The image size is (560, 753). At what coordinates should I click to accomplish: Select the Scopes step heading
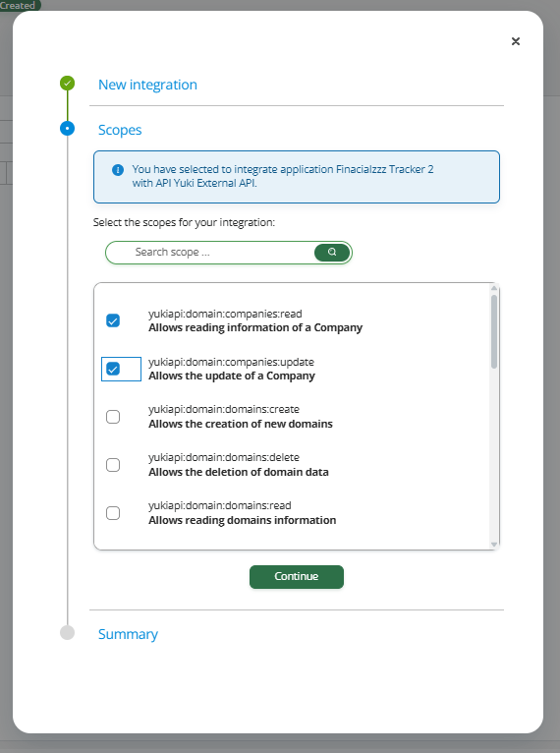pos(120,130)
